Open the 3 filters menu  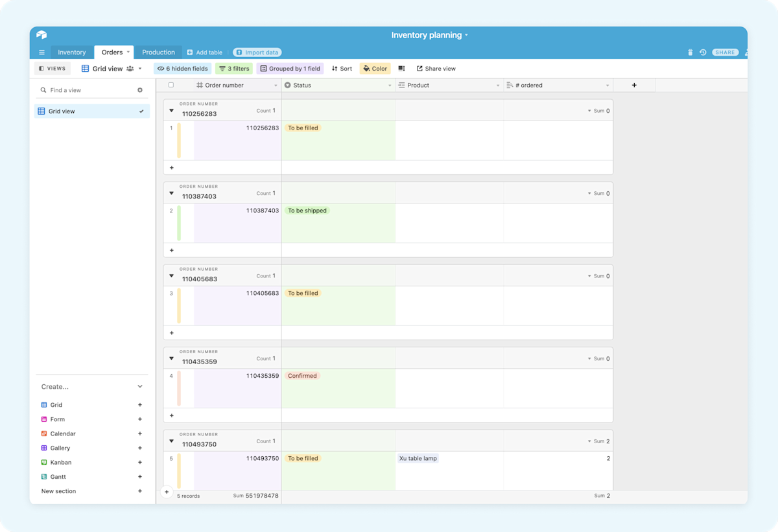[x=234, y=68]
